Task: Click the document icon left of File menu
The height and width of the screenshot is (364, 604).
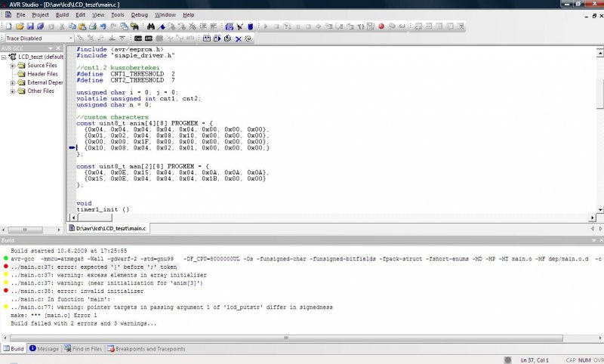Action: click(x=8, y=14)
